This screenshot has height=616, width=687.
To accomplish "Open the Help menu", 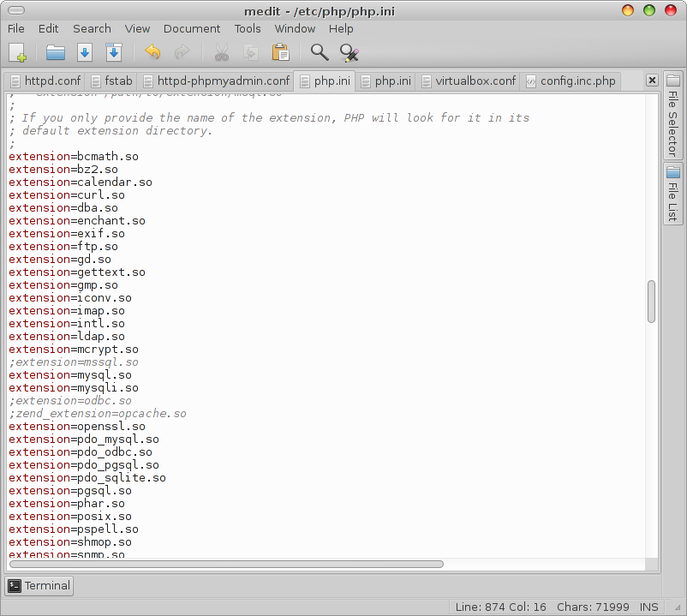I will click(341, 29).
